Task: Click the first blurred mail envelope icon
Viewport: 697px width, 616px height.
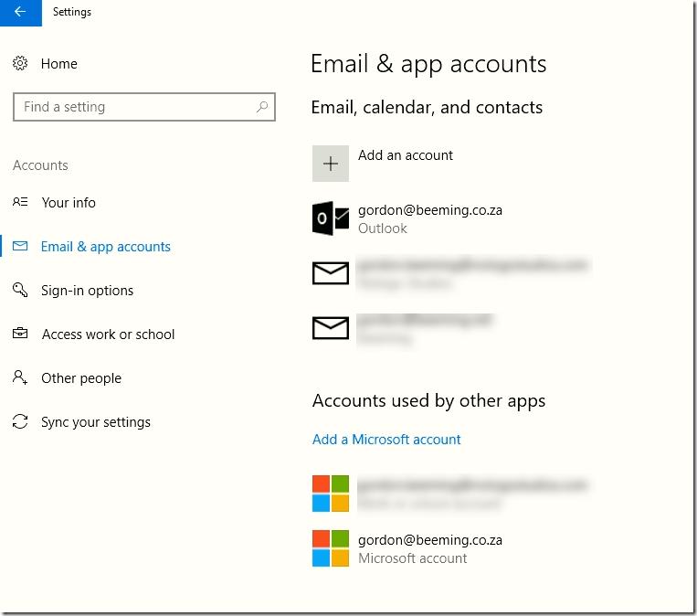Action: 331,273
